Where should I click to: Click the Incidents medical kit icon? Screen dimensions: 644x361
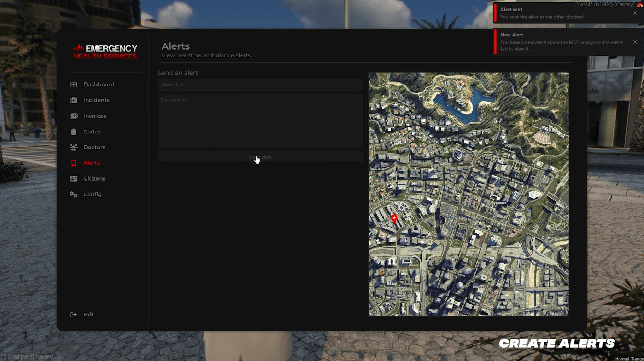point(74,100)
